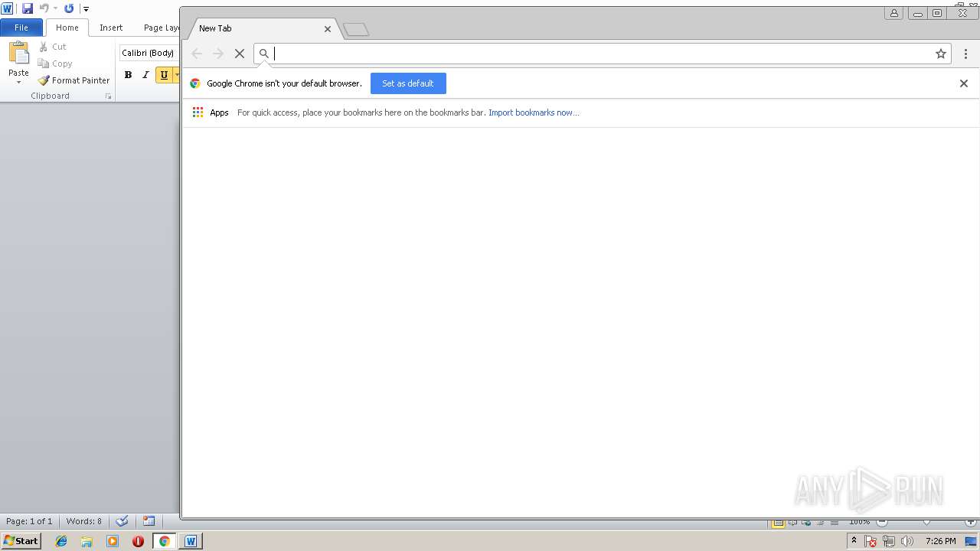Switch to the Home ribbon tab
This screenshot has width=980, height=551.
pos(67,28)
